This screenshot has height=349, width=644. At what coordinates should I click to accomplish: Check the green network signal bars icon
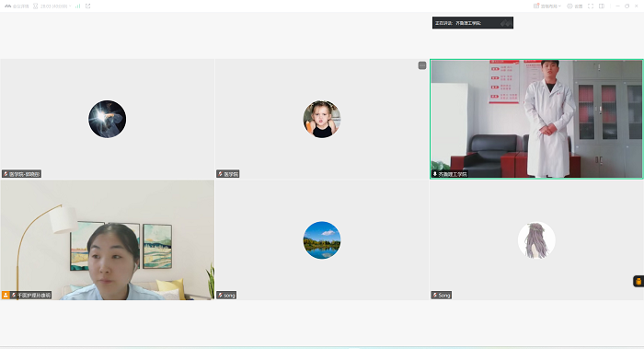(77, 6)
